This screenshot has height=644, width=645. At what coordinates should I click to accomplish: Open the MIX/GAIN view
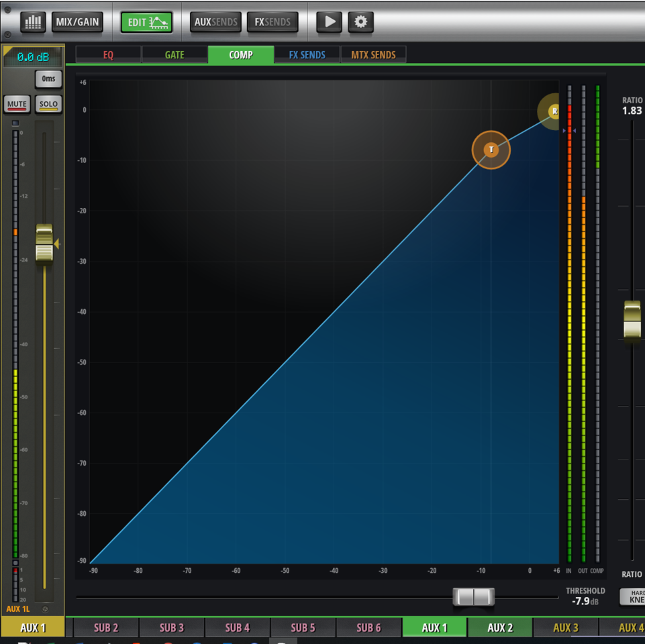[x=77, y=21]
